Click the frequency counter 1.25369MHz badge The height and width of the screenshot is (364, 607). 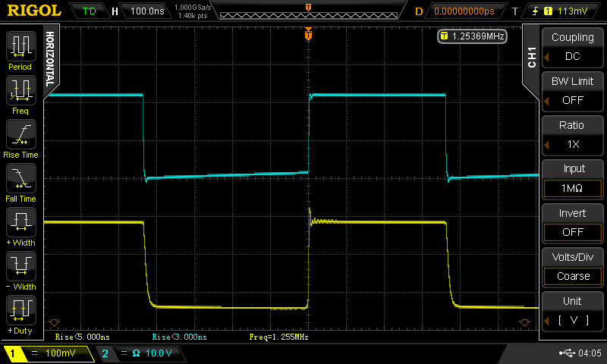point(472,36)
